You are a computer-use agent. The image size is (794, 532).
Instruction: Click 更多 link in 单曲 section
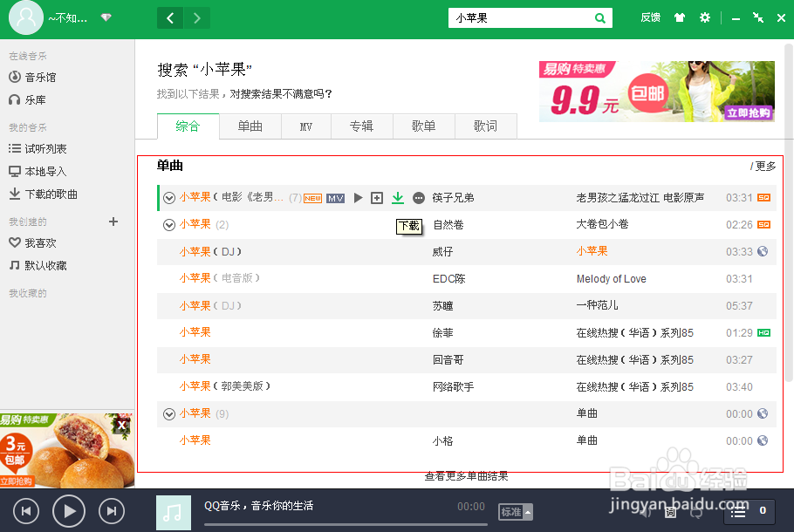[x=763, y=166]
